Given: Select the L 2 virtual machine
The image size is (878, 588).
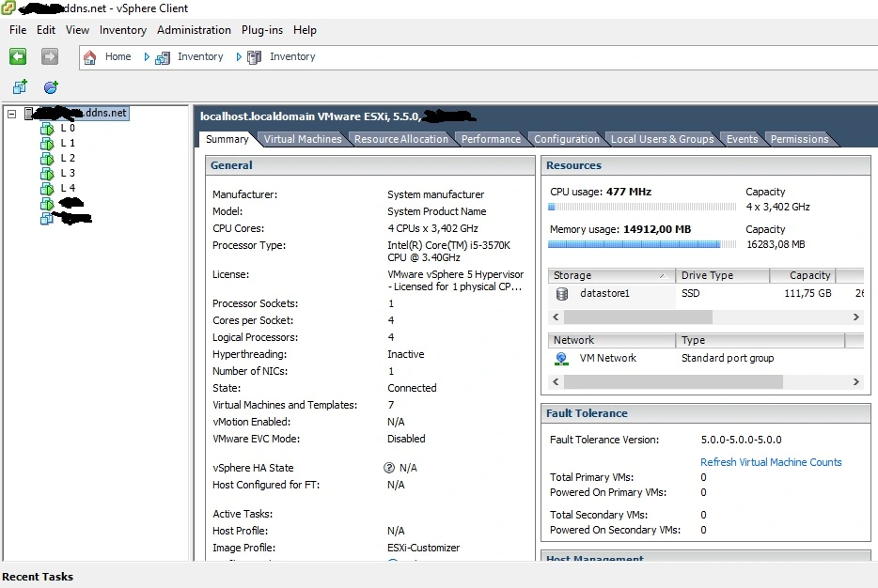Looking at the screenshot, I should click(x=68, y=159).
